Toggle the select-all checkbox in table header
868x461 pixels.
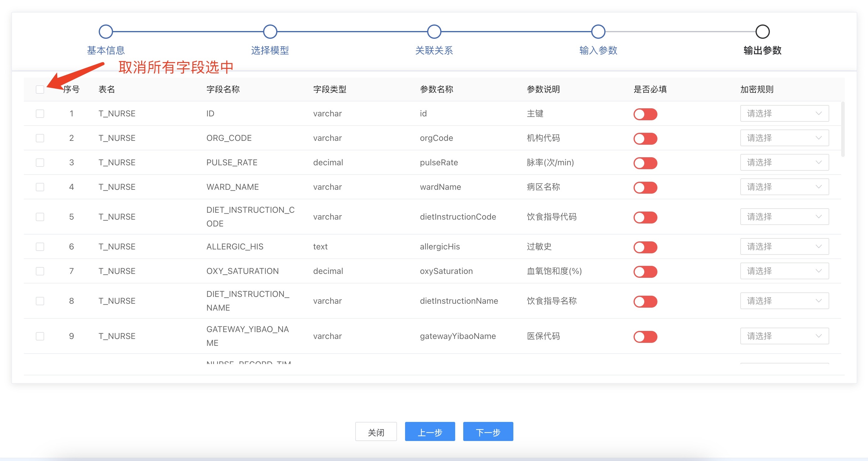pos(40,89)
